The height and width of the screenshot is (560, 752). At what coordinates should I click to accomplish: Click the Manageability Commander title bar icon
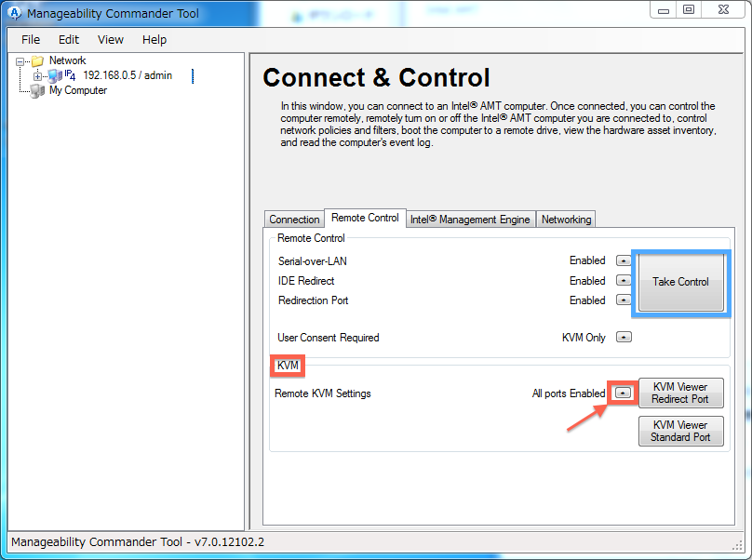(15, 13)
